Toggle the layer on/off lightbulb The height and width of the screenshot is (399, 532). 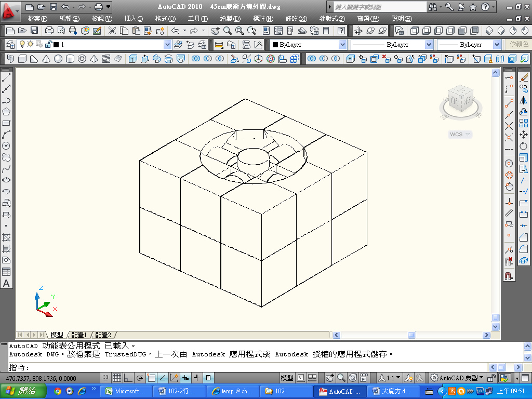[x=22, y=44]
